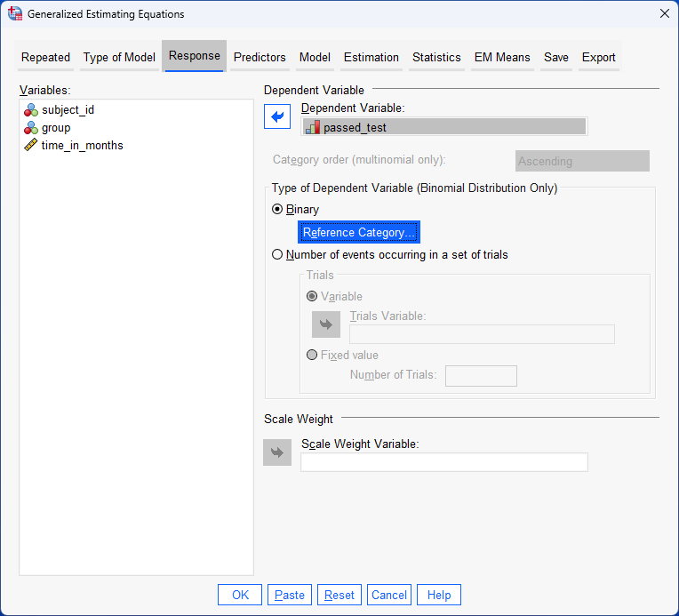679x616 pixels.
Task: Select subject_id in the Variables list
Action: click(136, 110)
